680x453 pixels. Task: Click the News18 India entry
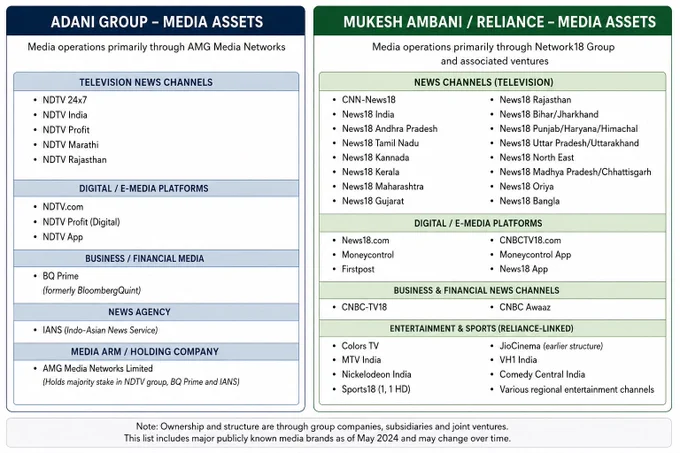pyautogui.click(x=368, y=114)
